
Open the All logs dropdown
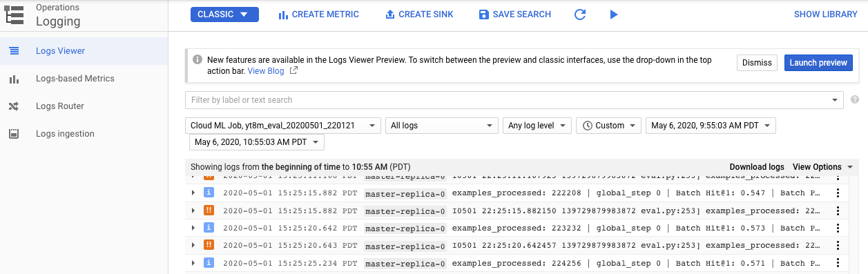tap(442, 126)
